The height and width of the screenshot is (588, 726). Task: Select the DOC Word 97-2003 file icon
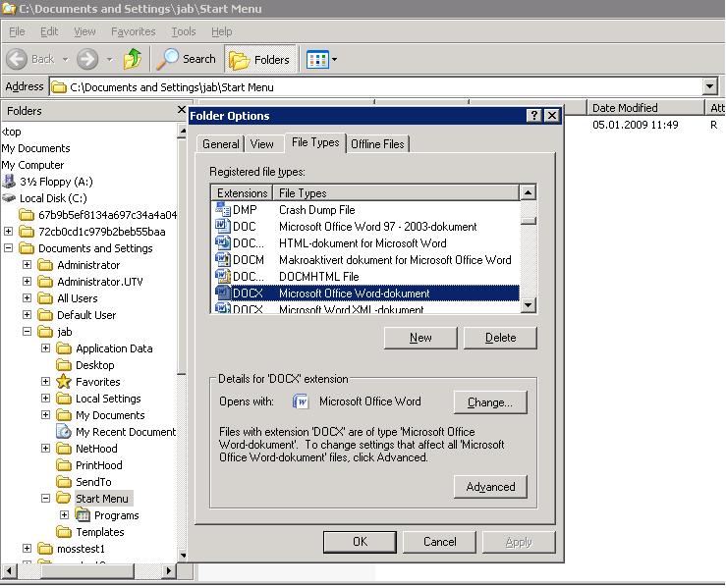pos(223,226)
